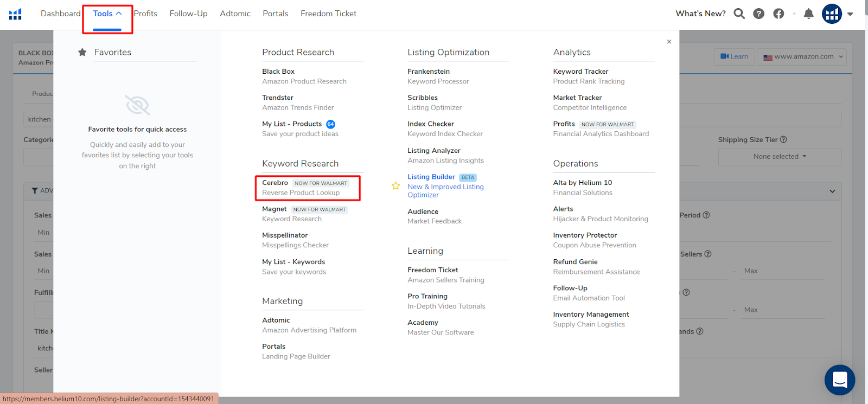
Task: Click the Favorites star icon
Action: (x=82, y=52)
